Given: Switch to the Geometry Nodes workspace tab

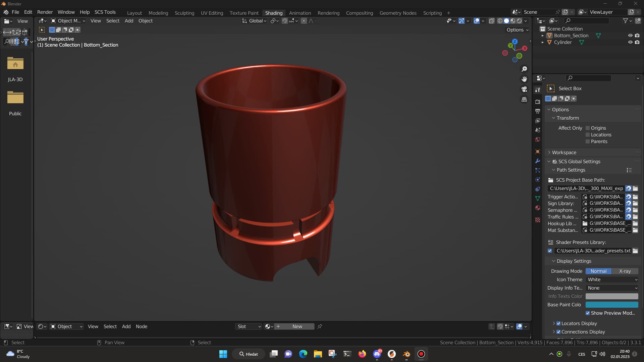Looking at the screenshot, I should pos(398,13).
